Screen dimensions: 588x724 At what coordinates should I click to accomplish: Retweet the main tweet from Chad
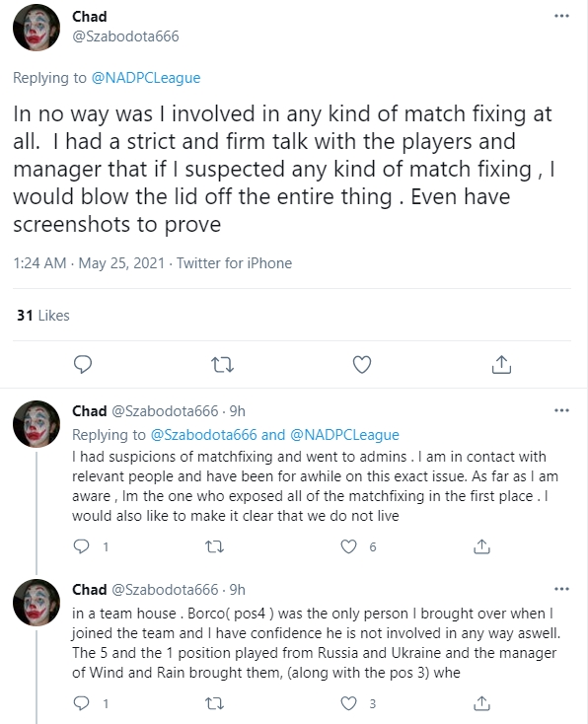222,365
